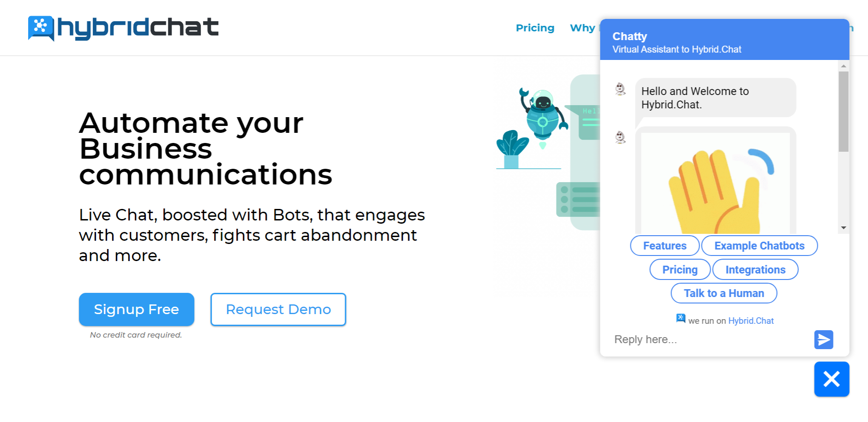Open the Pricing navigation menu item

[535, 28]
